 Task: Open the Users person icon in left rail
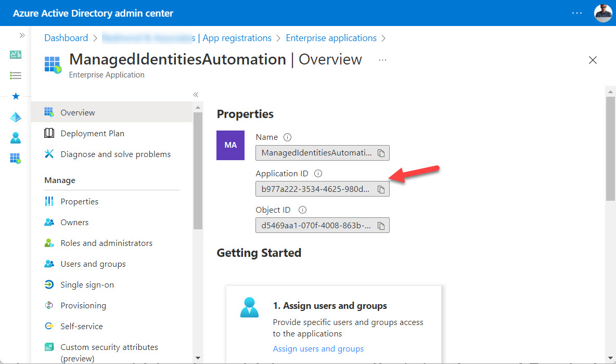pos(16,137)
